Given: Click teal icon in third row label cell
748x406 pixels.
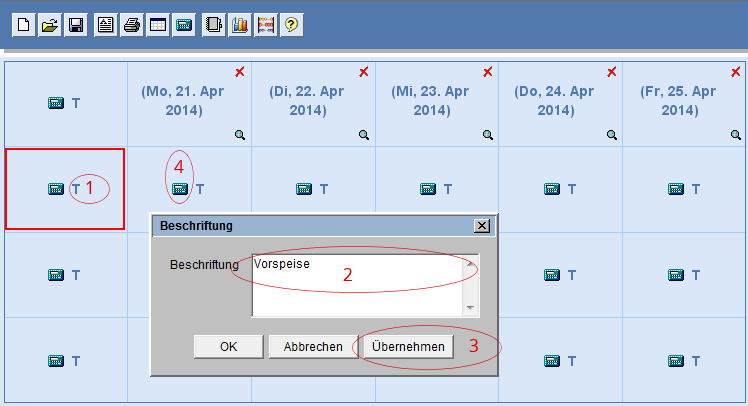Looking at the screenshot, I should (56, 361).
